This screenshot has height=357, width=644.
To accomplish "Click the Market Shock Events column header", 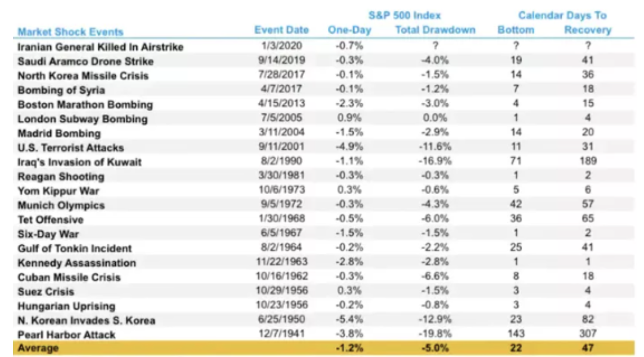I will 70,32.
